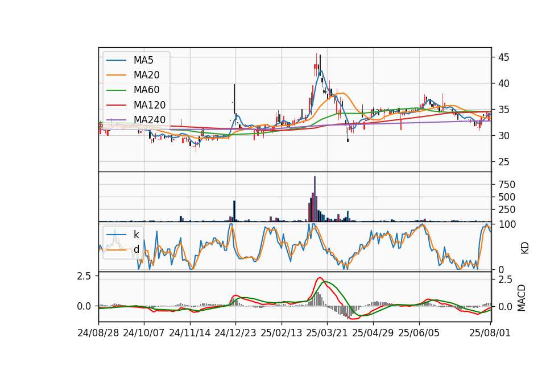Click the 25/02/13 date axis label
546x392 pixels.
pyautogui.click(x=282, y=333)
